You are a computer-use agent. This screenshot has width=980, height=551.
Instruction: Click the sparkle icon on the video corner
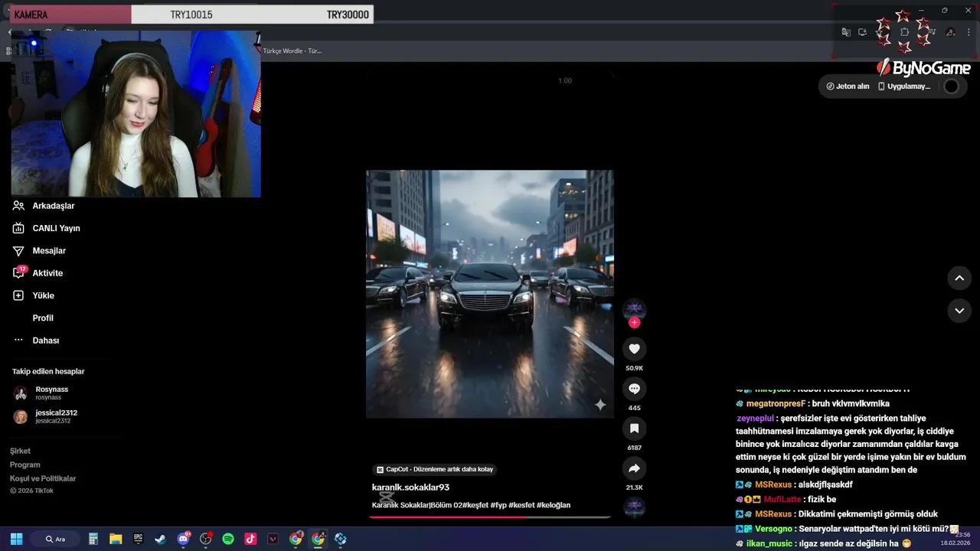tap(600, 405)
